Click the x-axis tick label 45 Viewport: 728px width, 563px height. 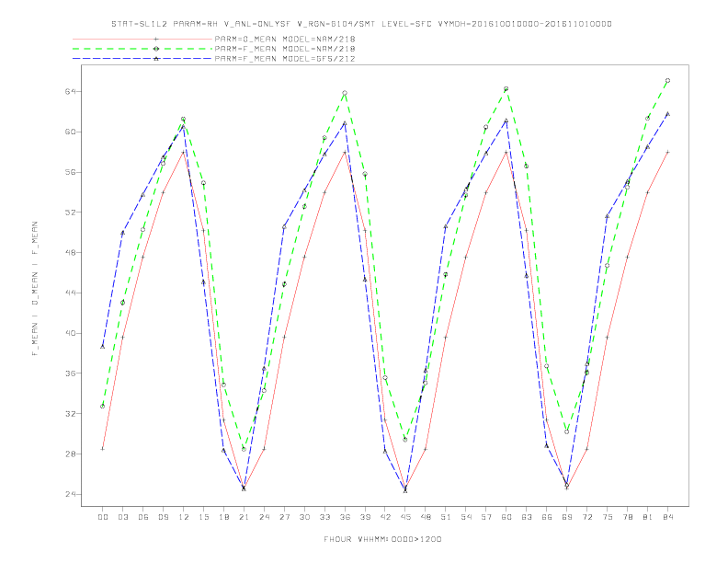405,517
